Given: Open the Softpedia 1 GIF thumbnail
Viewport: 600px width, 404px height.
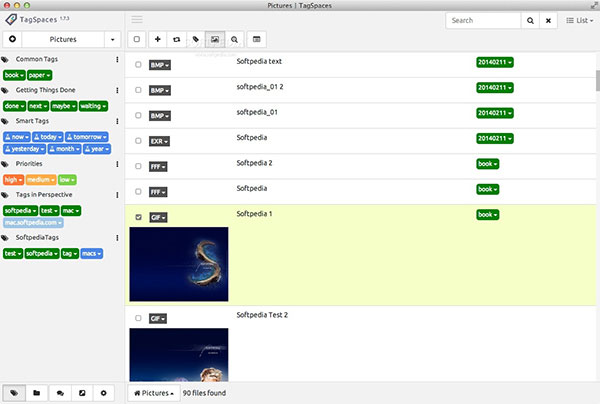Looking at the screenshot, I should pos(179,264).
